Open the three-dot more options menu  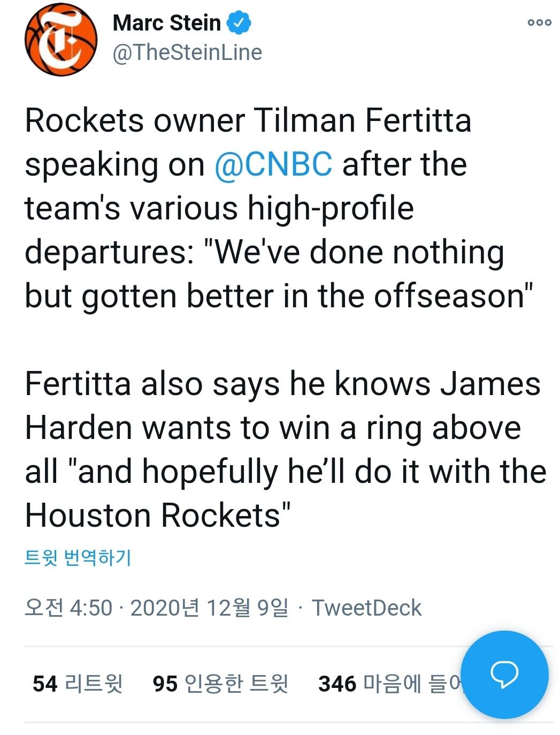click(x=539, y=22)
